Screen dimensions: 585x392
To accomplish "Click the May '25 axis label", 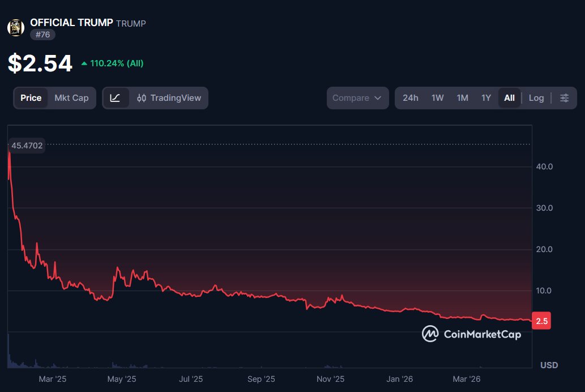I will point(122,379).
